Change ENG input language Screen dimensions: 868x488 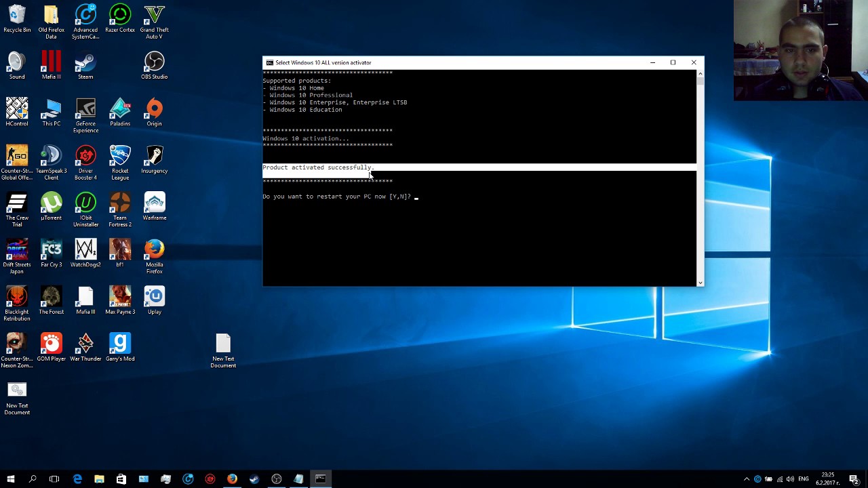804,479
